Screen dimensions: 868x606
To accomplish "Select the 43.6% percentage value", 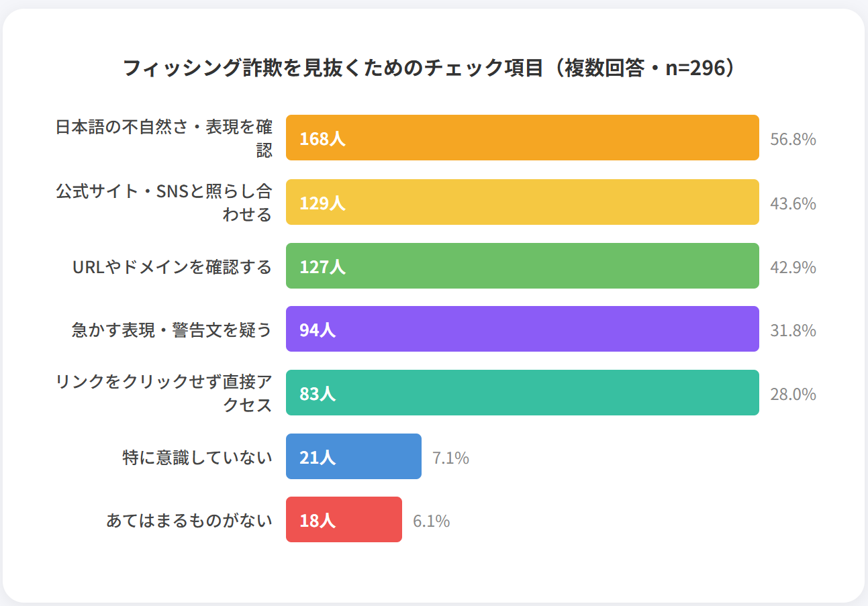I will pyautogui.click(x=793, y=203).
